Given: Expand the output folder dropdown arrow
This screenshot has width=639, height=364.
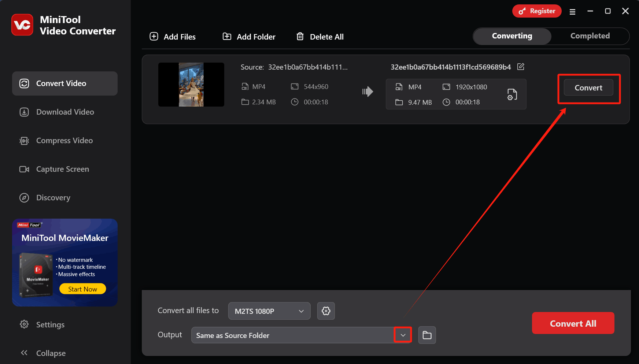Looking at the screenshot, I should pos(403,335).
